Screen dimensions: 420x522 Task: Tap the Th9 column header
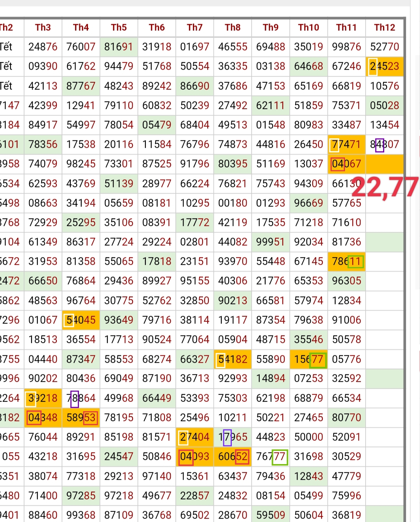point(271,27)
